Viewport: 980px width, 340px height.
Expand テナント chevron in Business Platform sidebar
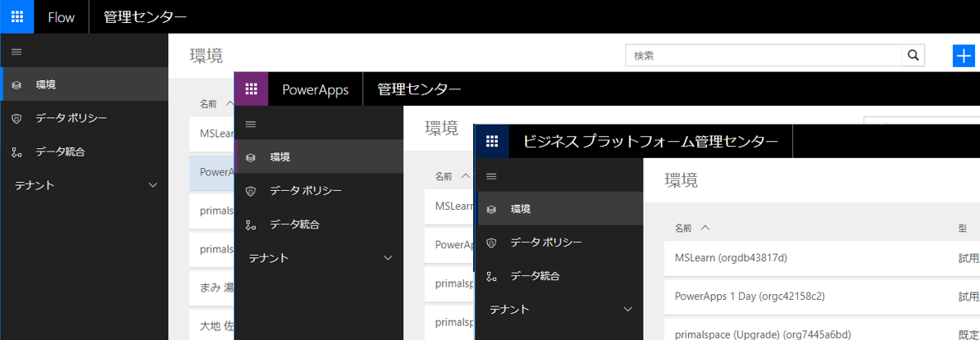pos(628,310)
